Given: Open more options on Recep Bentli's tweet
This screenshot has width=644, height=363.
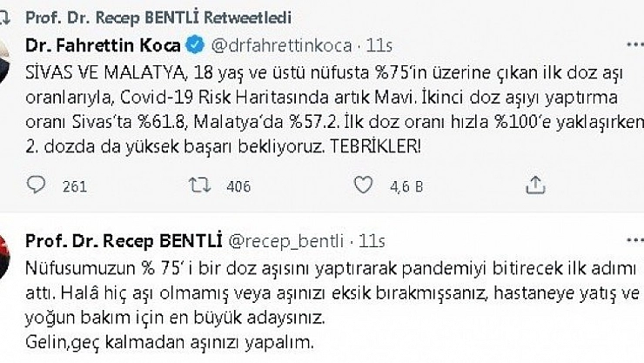Looking at the screenshot, I should [628, 239].
